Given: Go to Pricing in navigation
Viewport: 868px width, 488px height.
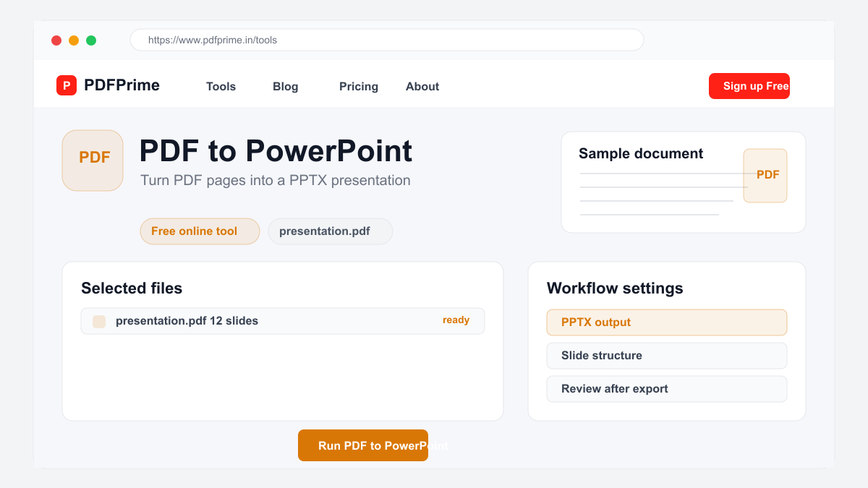Looking at the screenshot, I should tap(359, 86).
